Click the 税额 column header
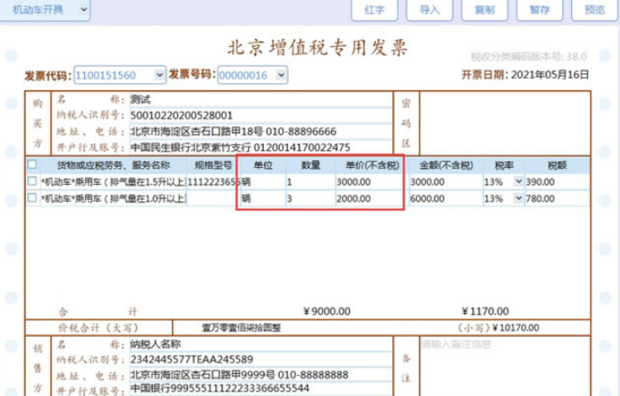Image resolution: width=620 pixels, height=396 pixels. click(x=557, y=165)
